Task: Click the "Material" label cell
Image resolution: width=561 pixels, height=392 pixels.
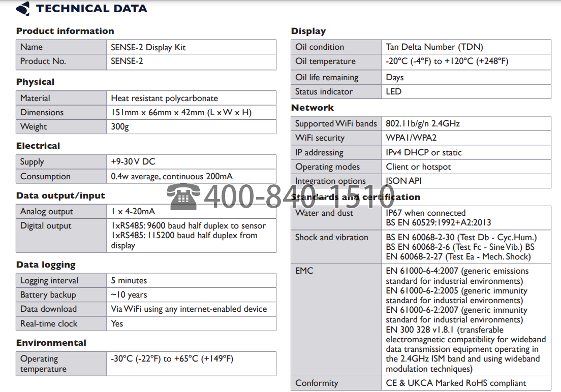Action: click(61, 98)
